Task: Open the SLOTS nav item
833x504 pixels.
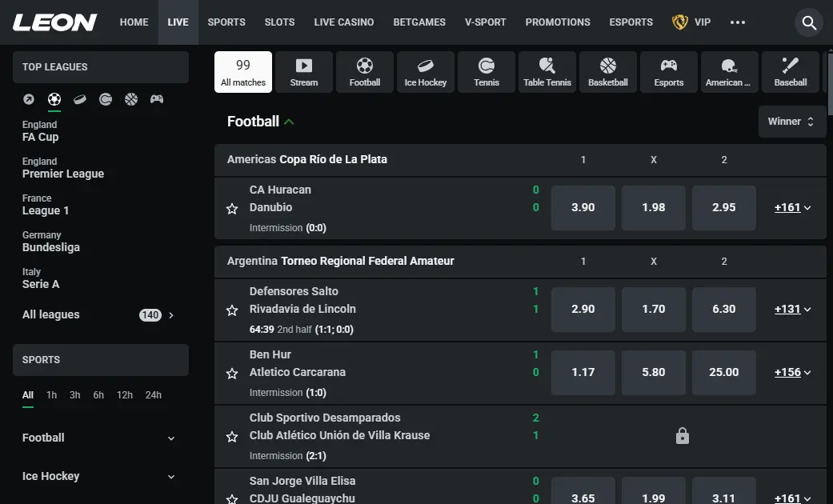Action: point(279,22)
